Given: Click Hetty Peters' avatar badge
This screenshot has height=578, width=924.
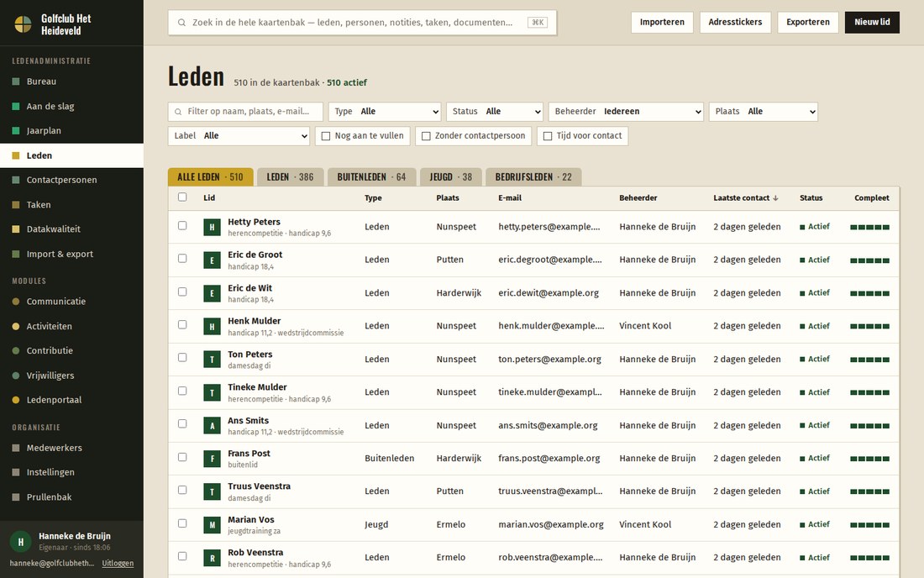Looking at the screenshot, I should [x=213, y=227].
